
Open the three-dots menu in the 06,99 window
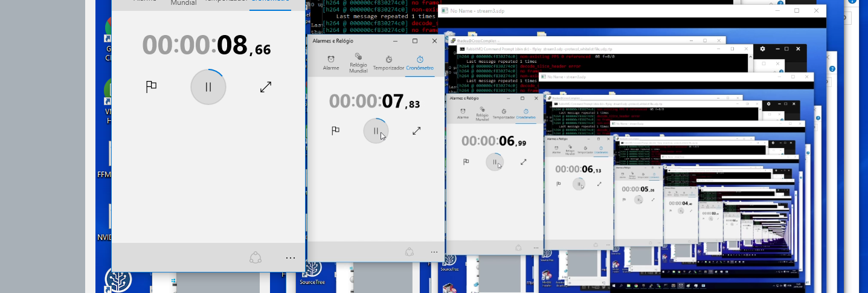click(x=536, y=248)
